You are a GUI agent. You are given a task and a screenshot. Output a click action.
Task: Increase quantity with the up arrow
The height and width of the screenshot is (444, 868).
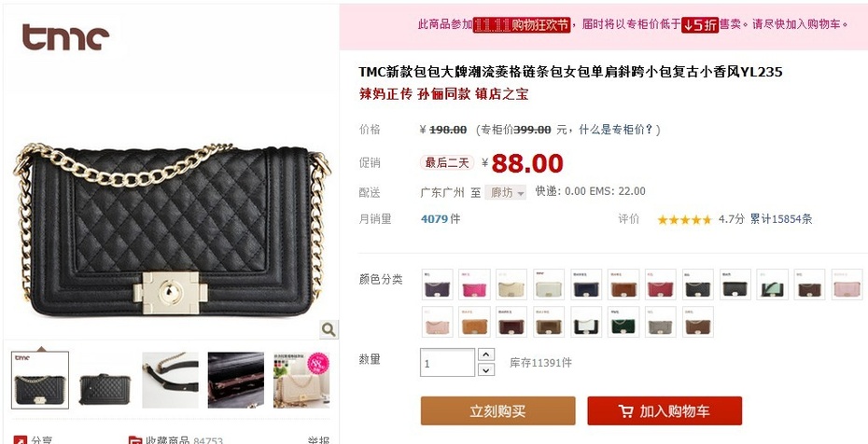tap(486, 354)
